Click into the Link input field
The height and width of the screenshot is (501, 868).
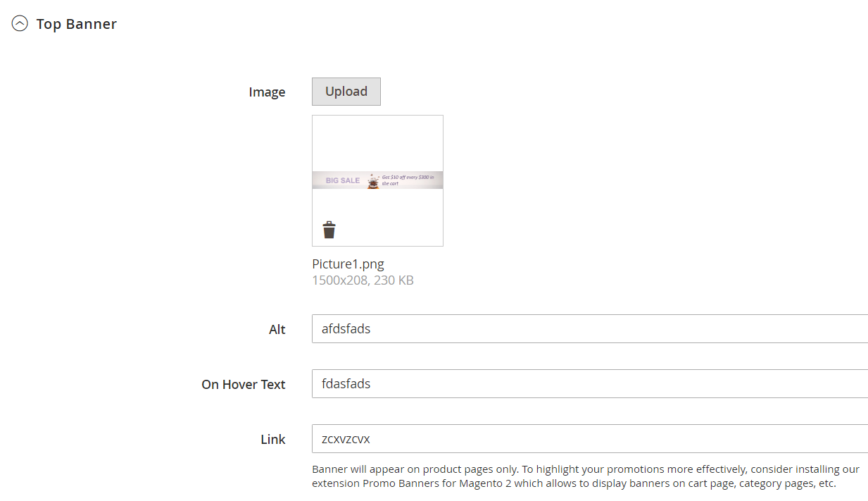pyautogui.click(x=590, y=439)
